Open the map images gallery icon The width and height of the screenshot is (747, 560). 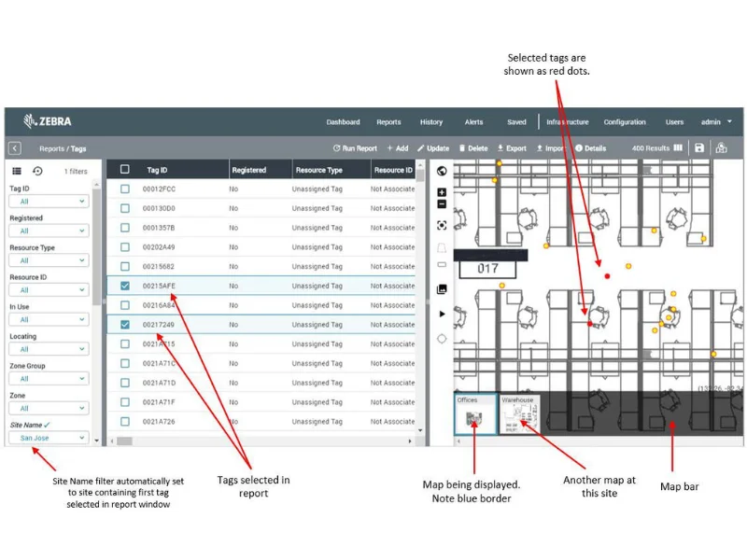(x=442, y=289)
